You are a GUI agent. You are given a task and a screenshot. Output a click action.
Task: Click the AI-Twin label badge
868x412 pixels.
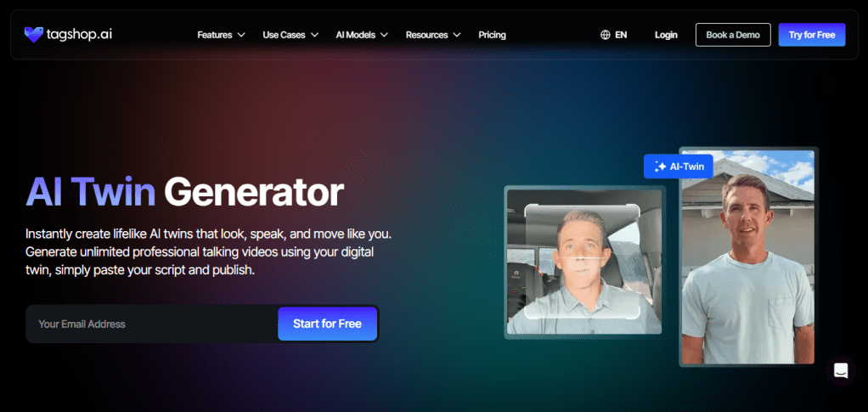click(x=678, y=166)
